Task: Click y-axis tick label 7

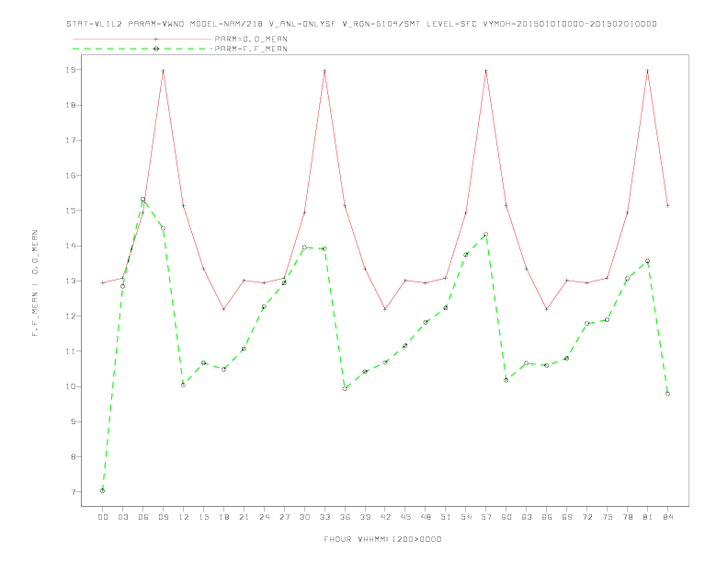Action: pos(73,492)
